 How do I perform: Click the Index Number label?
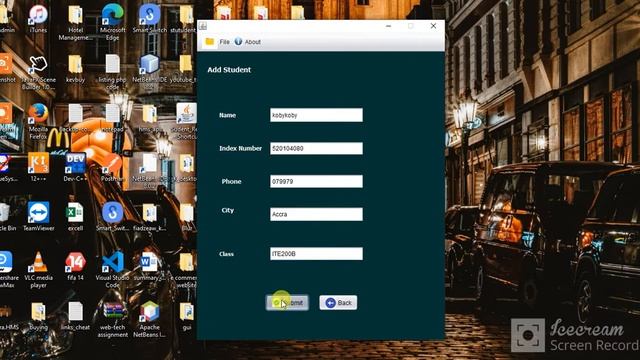pos(240,148)
